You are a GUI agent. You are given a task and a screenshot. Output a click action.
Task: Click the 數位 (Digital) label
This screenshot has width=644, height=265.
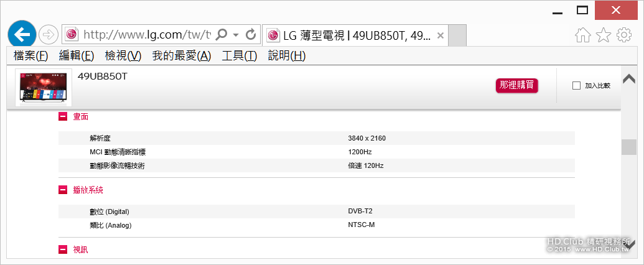click(x=110, y=212)
